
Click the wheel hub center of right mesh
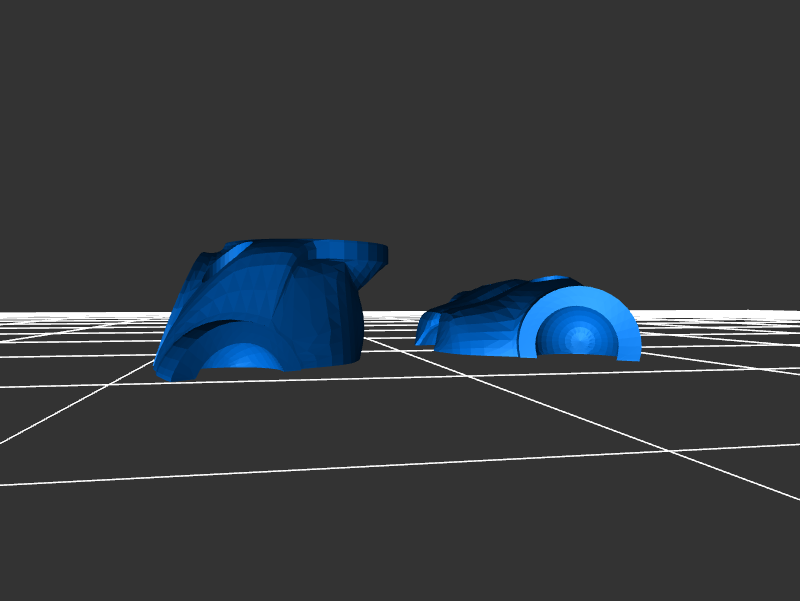tap(577, 338)
